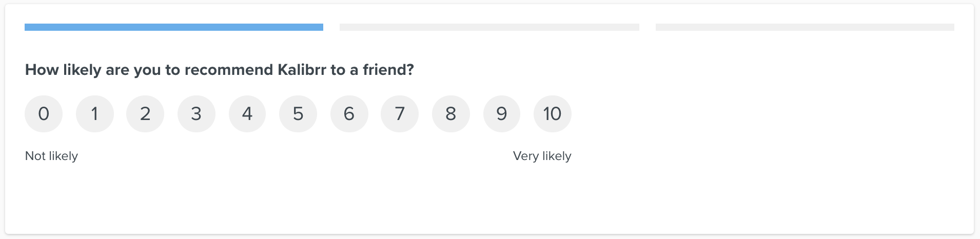Click the "Not likely" label
980x239 pixels.
(x=51, y=156)
